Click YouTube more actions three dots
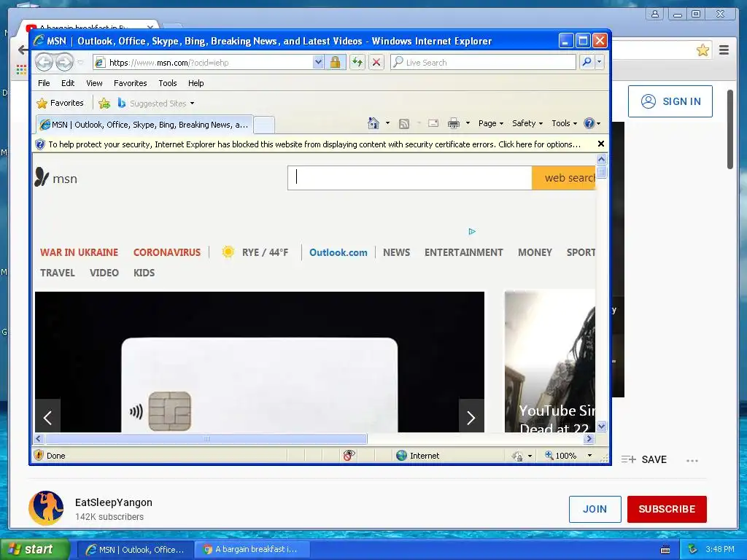The width and height of the screenshot is (747, 560). click(692, 461)
